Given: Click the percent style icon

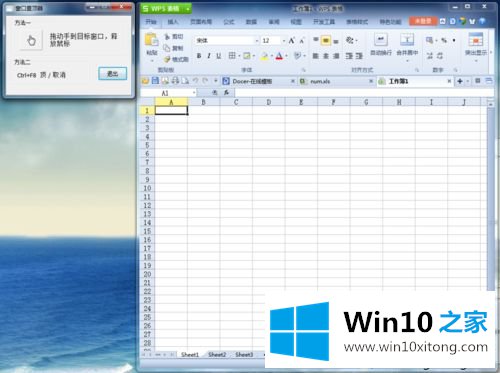Looking at the screenshot, I should pyautogui.click(x=444, y=40).
